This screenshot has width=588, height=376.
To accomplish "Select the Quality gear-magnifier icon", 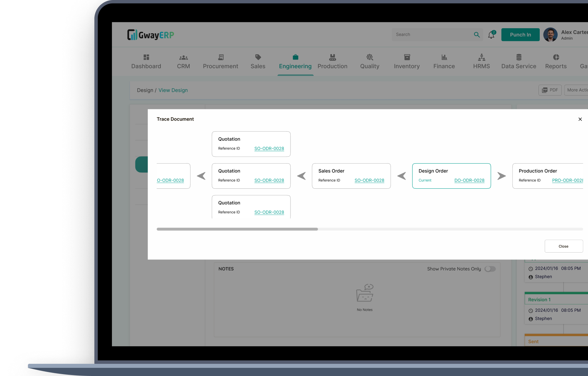I will coord(370,57).
